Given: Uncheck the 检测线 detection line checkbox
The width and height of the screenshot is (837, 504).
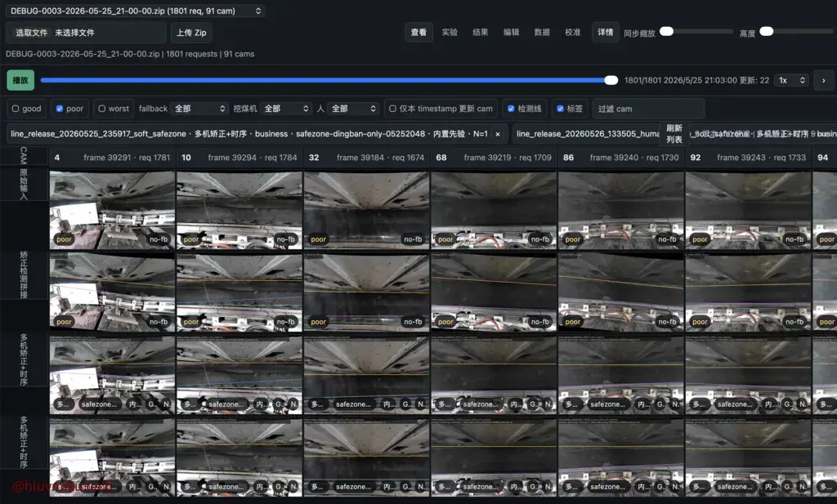Looking at the screenshot, I should [511, 109].
